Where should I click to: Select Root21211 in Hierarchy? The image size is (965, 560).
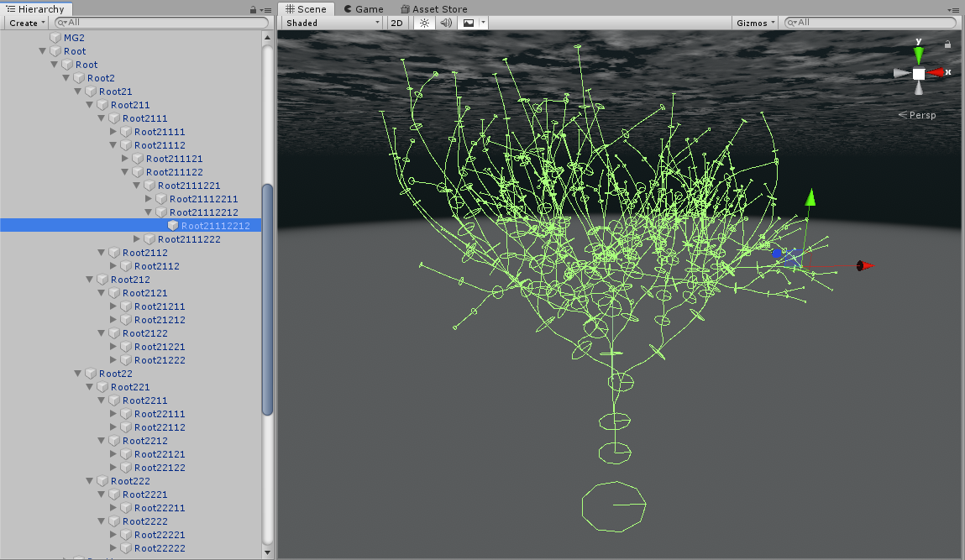pos(160,306)
